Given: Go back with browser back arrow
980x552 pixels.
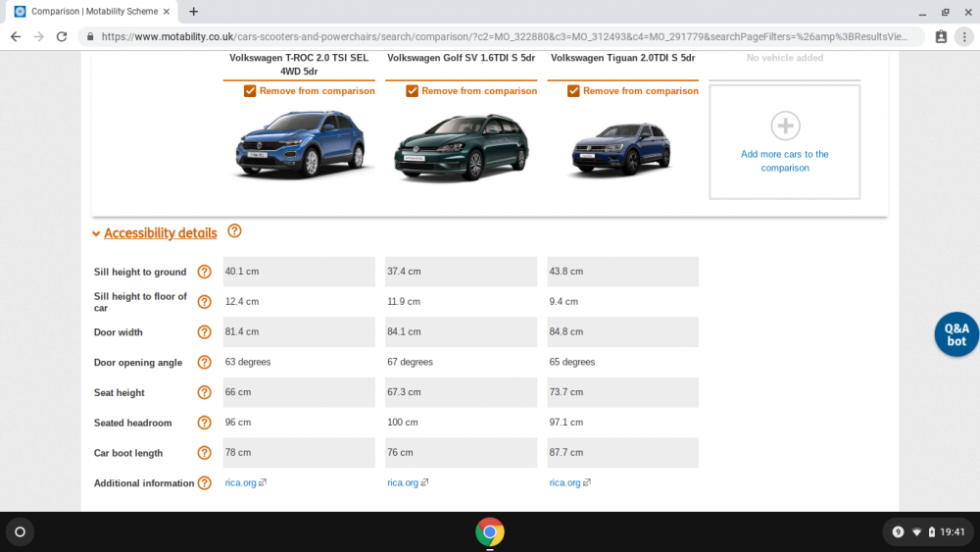Looking at the screenshot, I should pos(16,37).
